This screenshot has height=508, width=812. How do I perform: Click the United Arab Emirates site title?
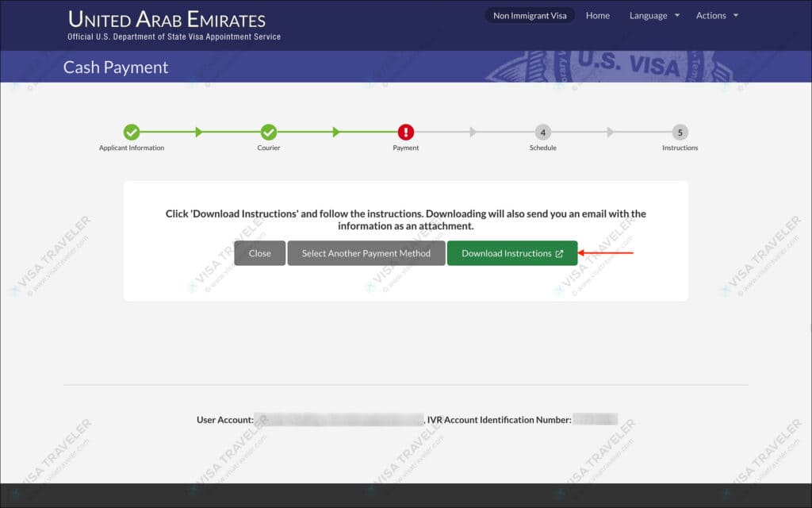167,19
